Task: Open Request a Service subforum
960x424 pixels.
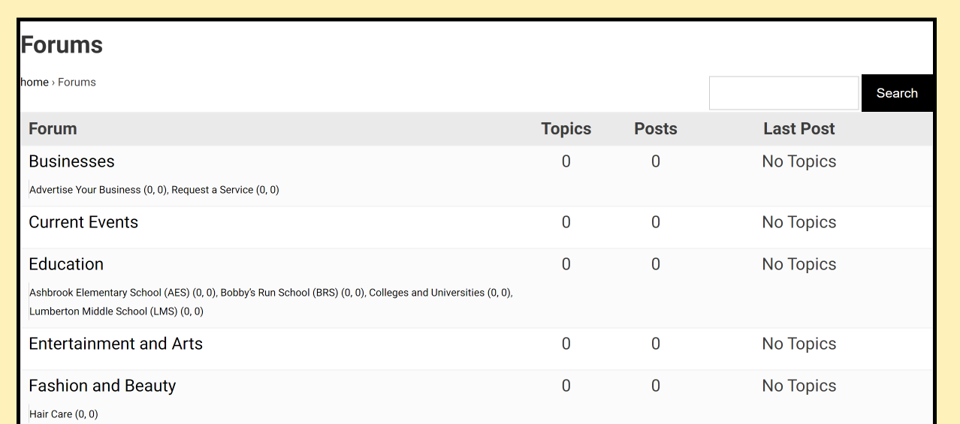Action: (212, 190)
